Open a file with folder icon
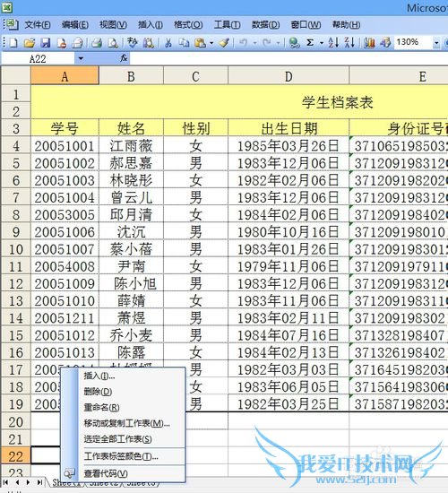This screenshot has width=448, height=493. pos(30,42)
